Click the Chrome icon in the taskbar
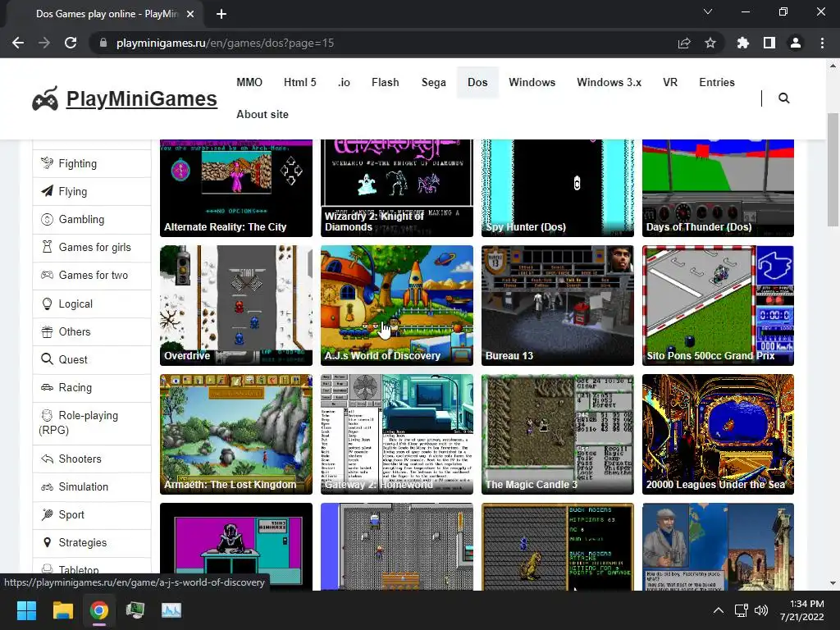The image size is (840, 630). 99,610
